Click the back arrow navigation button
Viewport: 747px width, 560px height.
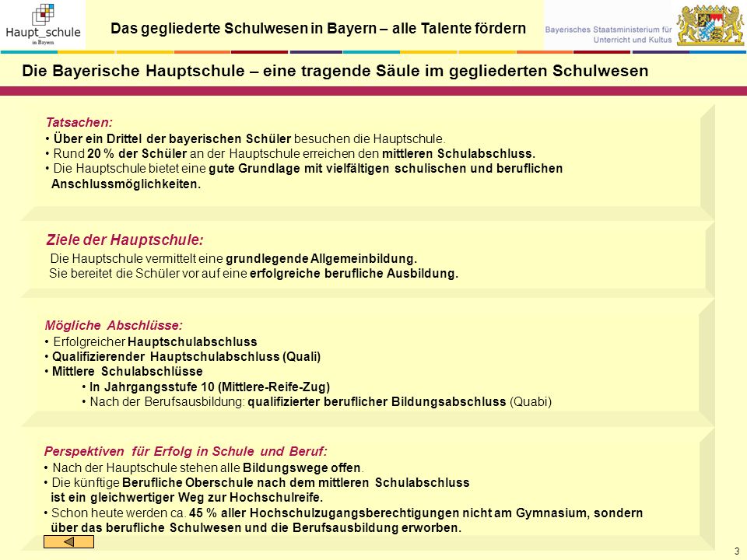tap(68, 541)
